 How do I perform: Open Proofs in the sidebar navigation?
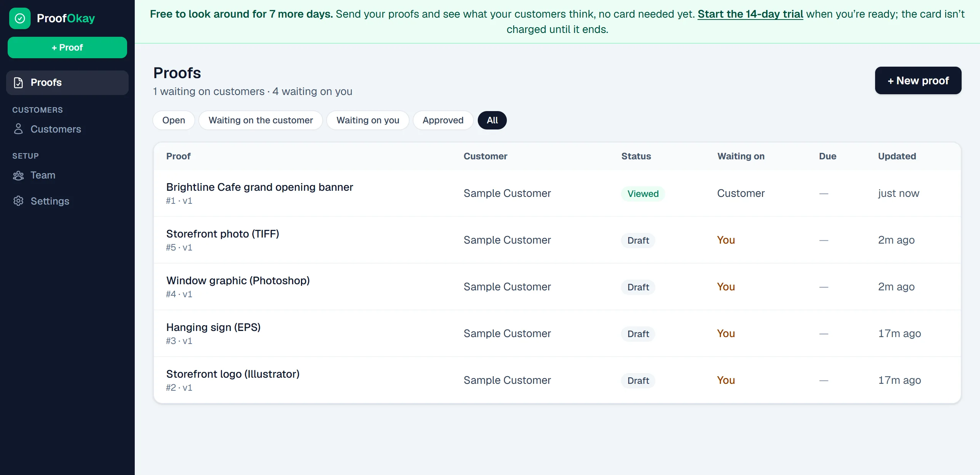point(67,83)
